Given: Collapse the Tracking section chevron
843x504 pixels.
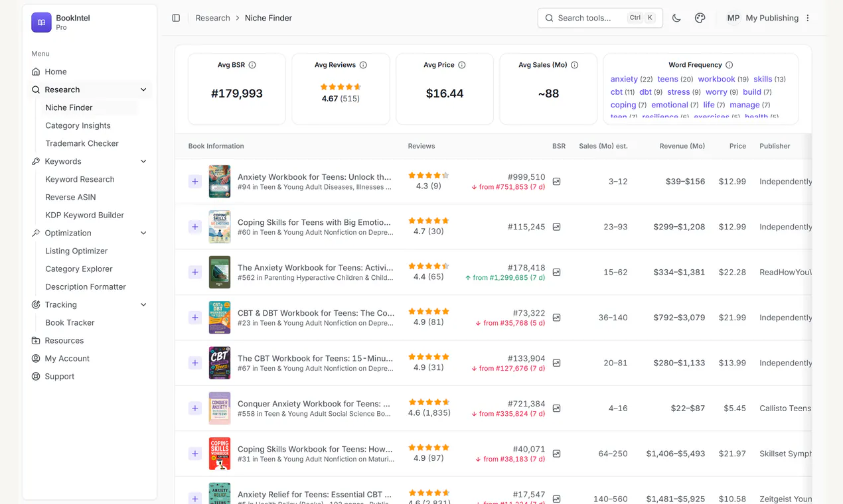Looking at the screenshot, I should click(143, 304).
